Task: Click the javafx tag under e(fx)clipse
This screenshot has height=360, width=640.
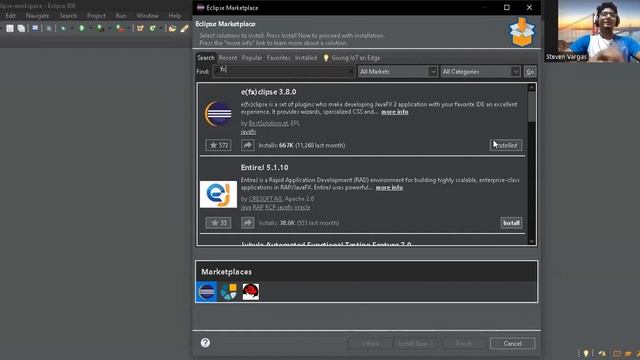Action: 248,132
